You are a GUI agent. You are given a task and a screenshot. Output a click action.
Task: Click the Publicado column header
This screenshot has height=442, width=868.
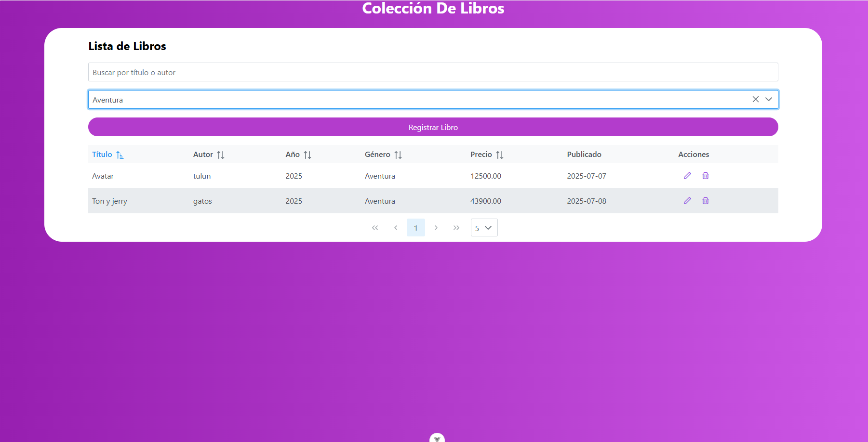(x=584, y=155)
